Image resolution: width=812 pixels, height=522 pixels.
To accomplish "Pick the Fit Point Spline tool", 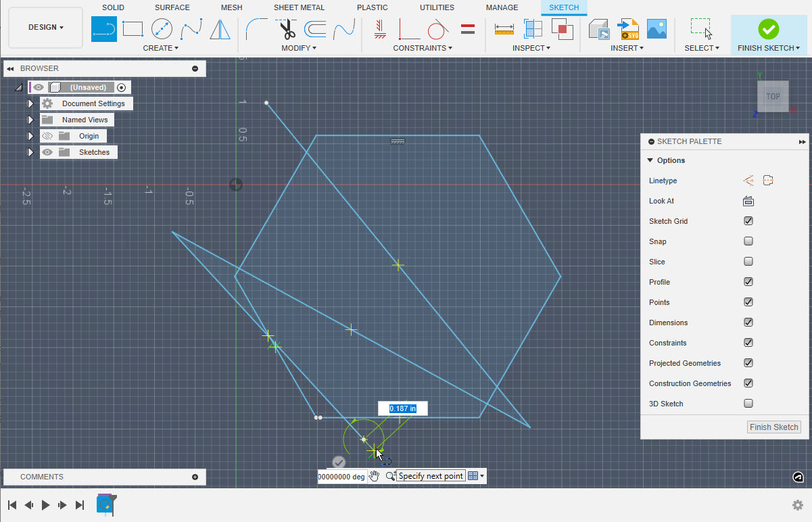I will point(190,28).
